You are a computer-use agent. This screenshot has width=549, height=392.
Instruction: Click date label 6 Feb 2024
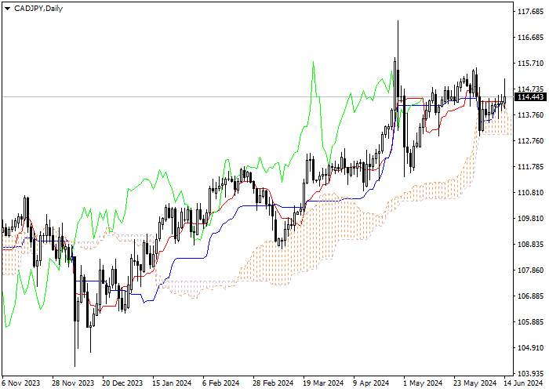(x=221, y=383)
